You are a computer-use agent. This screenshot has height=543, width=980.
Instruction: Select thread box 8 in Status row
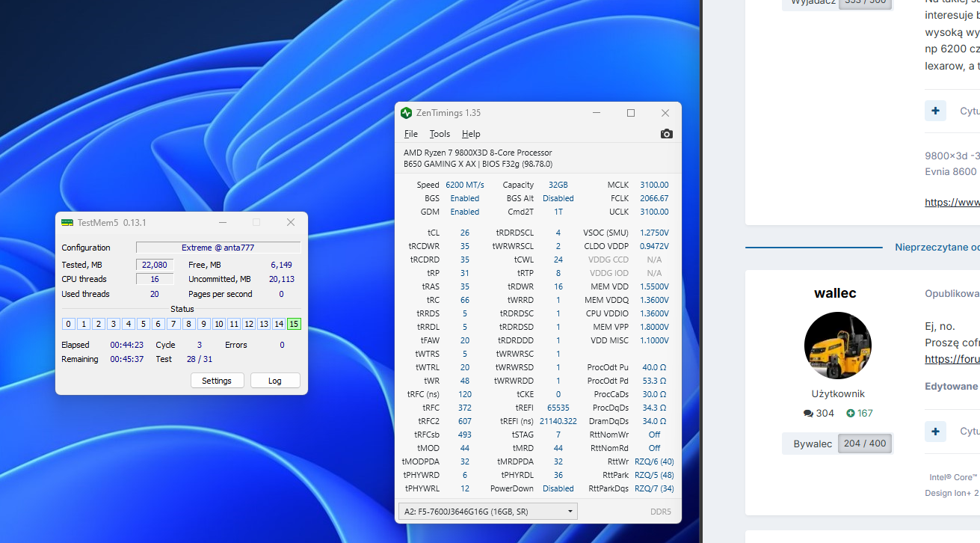[188, 324]
